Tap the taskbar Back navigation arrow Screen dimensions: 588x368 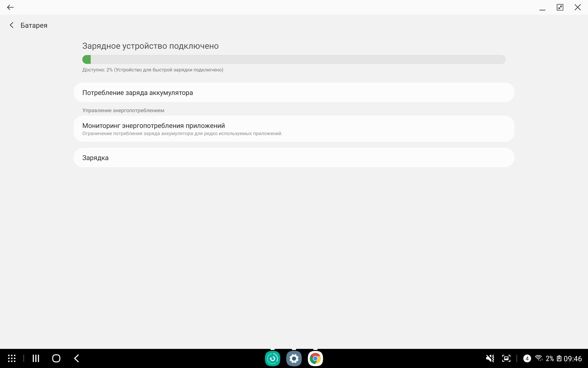[76, 358]
